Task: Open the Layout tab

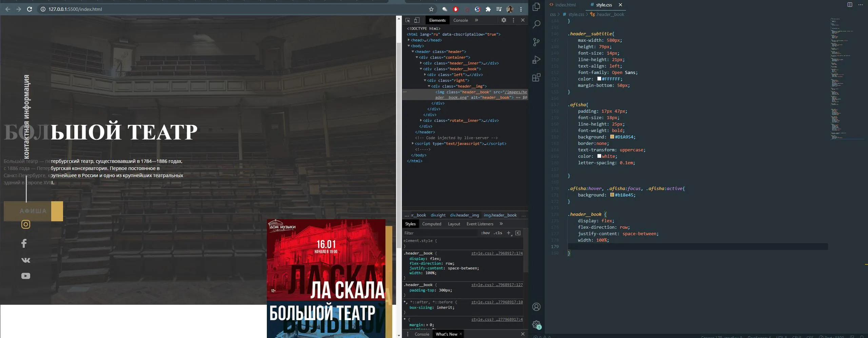Action: pos(454,224)
